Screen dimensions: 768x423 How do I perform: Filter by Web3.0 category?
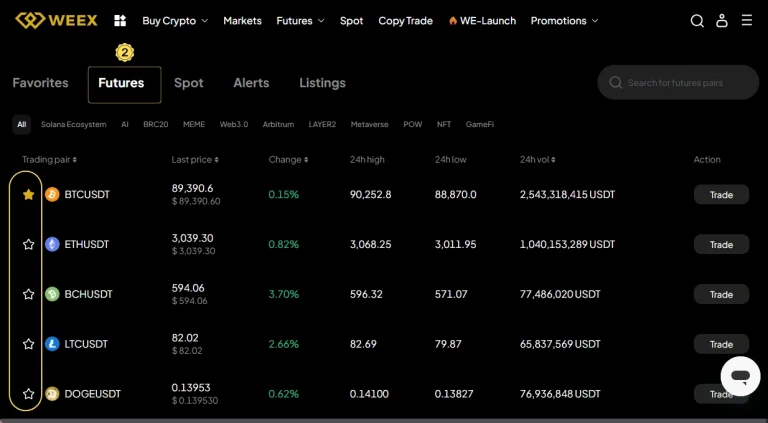(234, 124)
